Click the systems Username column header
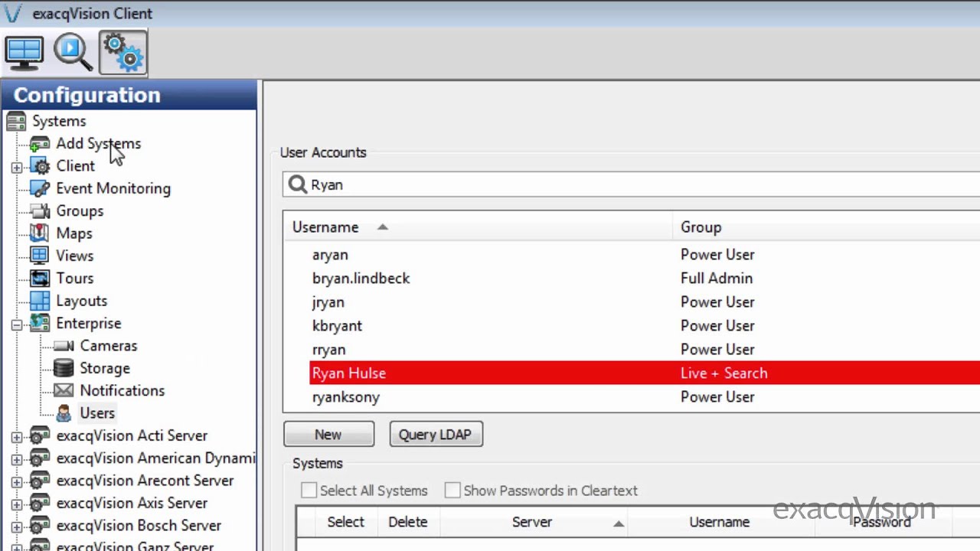Image resolution: width=980 pixels, height=551 pixels. [720, 522]
